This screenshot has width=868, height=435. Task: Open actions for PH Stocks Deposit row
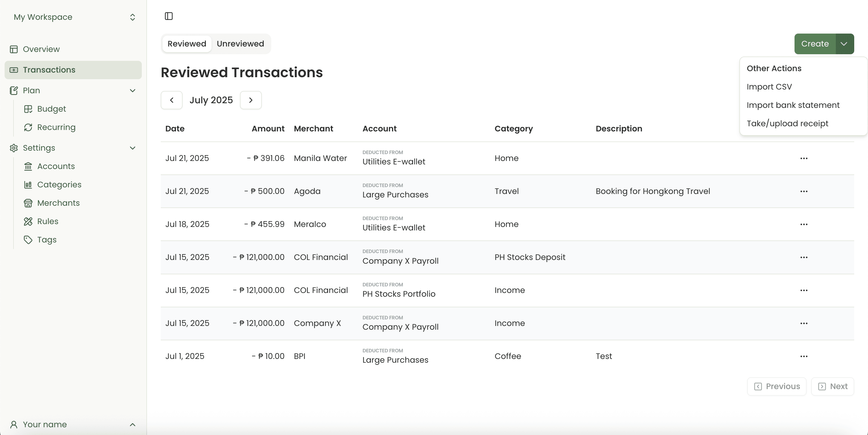click(804, 257)
